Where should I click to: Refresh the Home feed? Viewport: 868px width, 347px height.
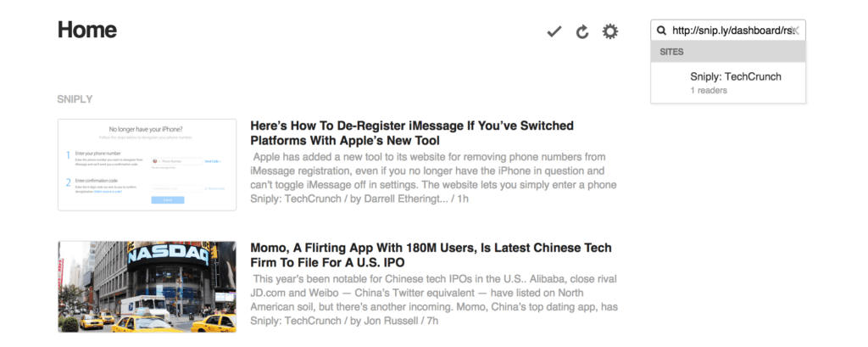click(582, 32)
